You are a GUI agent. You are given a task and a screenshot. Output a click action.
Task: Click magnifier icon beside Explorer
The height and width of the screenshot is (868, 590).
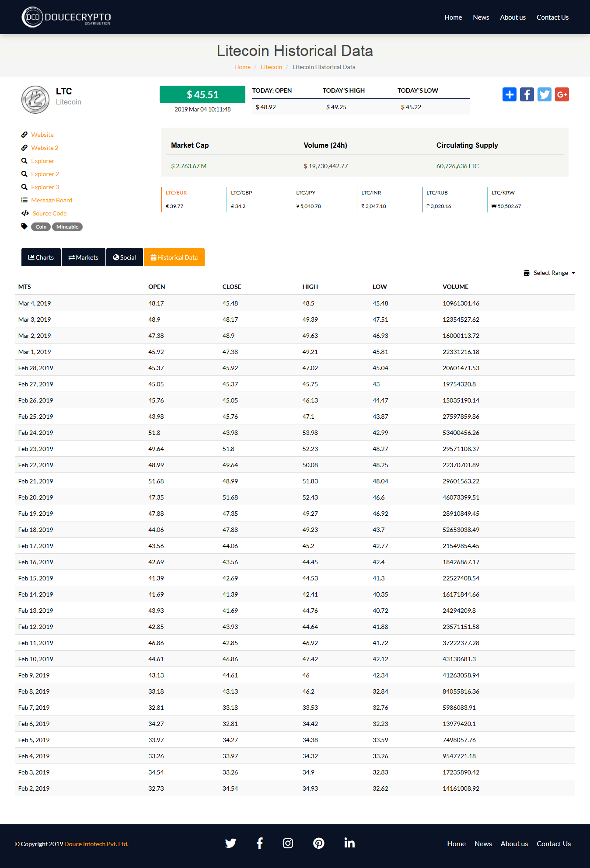(x=24, y=161)
